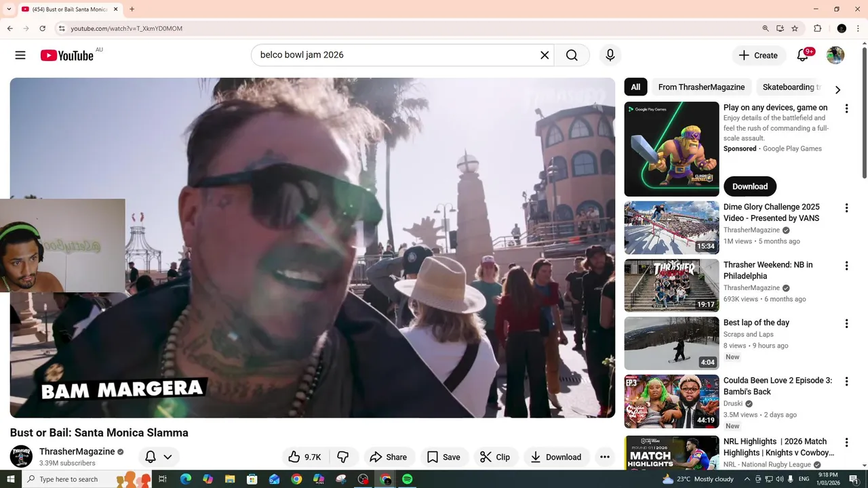Open Microsoft Edge from the taskbar
This screenshot has width=868, height=488.
point(186,479)
